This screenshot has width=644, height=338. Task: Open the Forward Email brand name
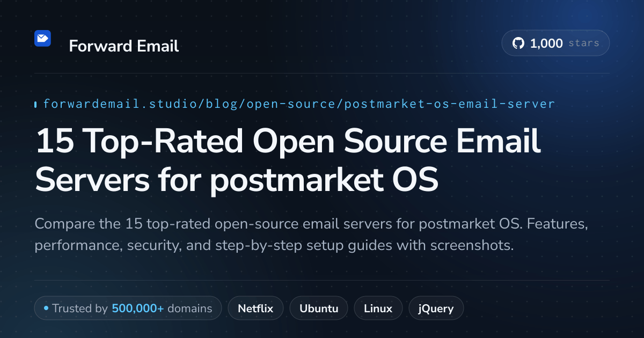[x=124, y=46]
